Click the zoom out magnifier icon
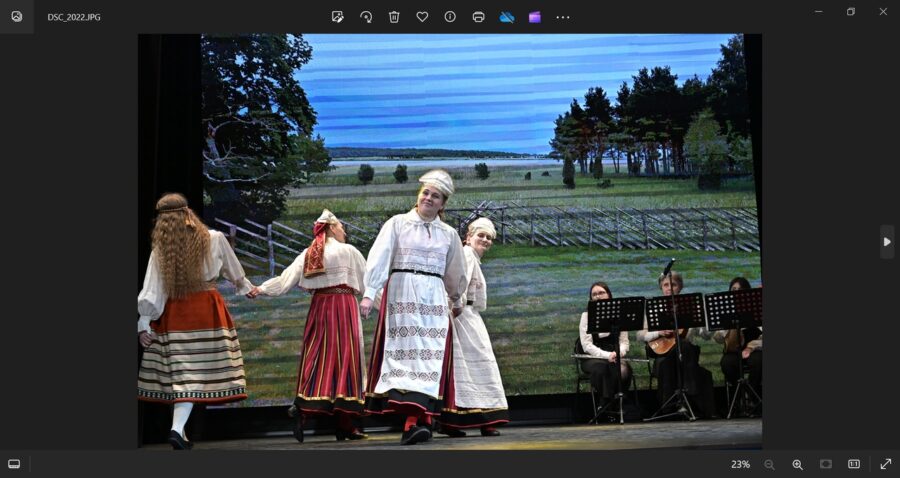Viewport: 900px width, 478px height. coord(769,464)
